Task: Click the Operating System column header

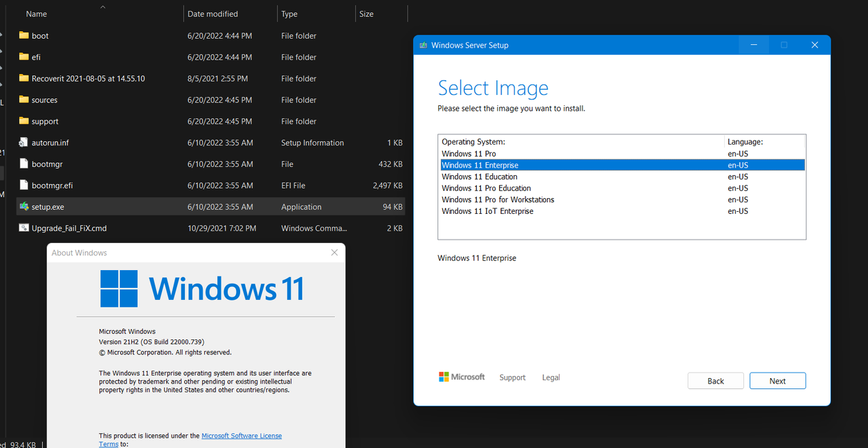Action: coord(473,142)
